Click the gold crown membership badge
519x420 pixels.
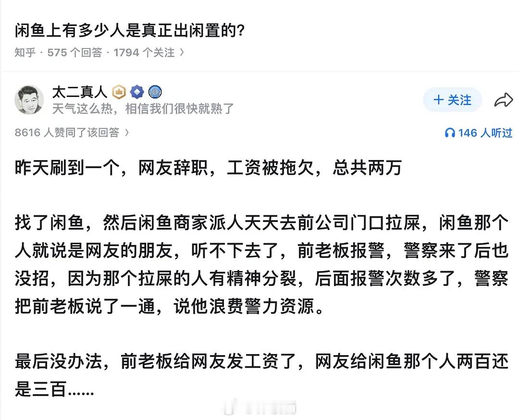tap(118, 92)
